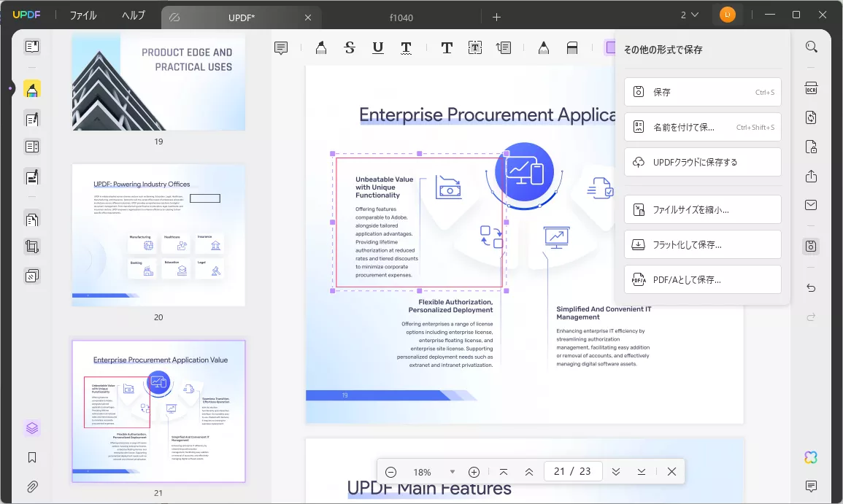This screenshot has width=843, height=504.
Task: Show the Layers panel
Action: tap(31, 428)
